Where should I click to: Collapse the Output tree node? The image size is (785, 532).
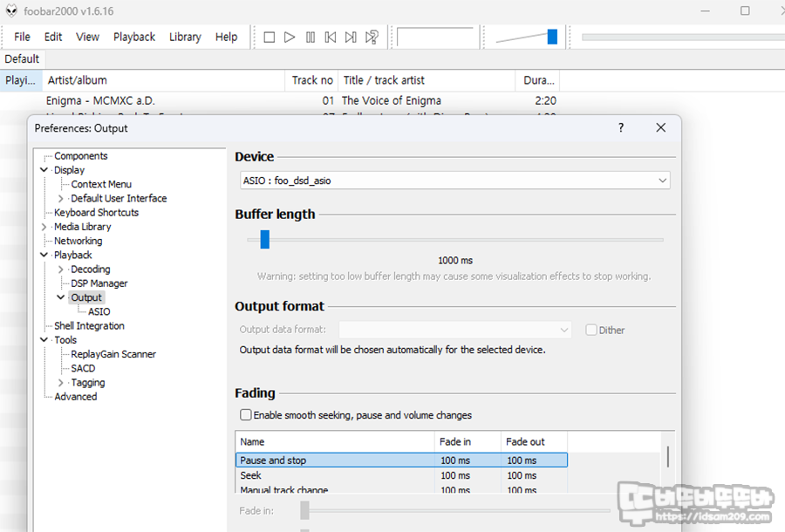coord(60,297)
